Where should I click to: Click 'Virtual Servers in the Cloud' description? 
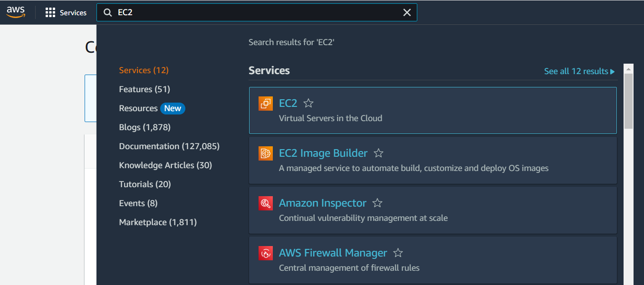tap(331, 118)
